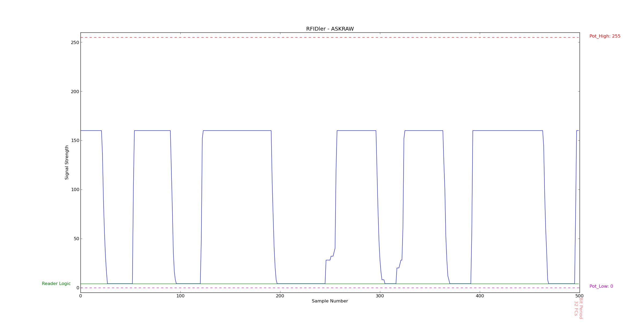Click the green 'Reader Logic' label

pyautogui.click(x=56, y=284)
